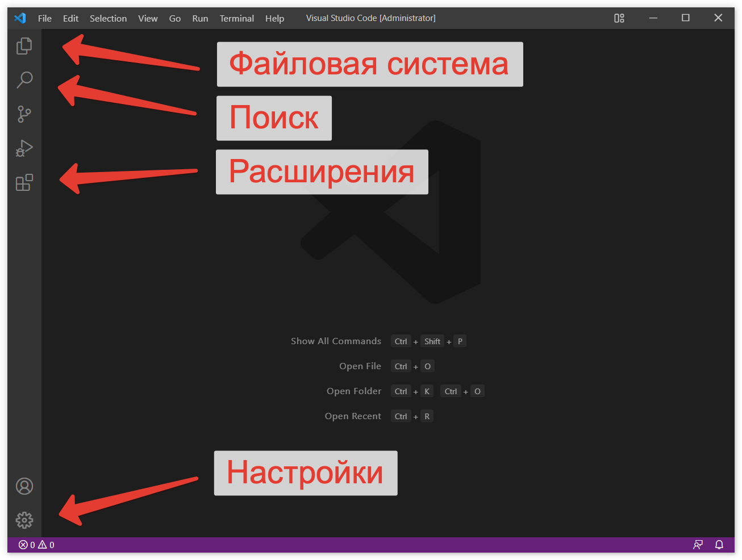Open the File menu

tap(44, 18)
